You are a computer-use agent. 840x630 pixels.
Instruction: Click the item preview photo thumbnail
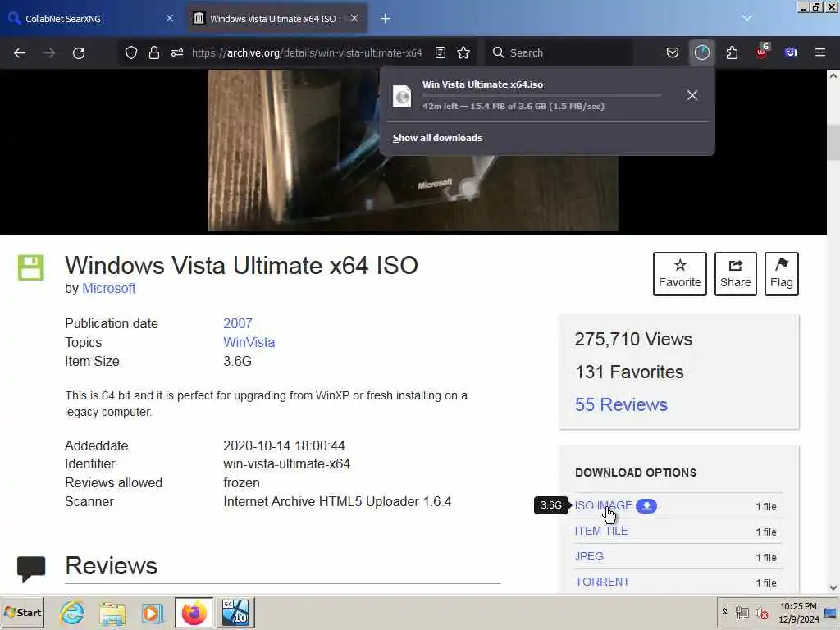tap(413, 151)
